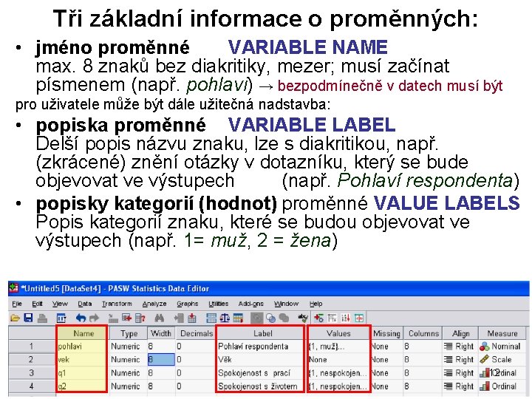Viewport: 532px width, 399px height.
Task: Click the 'q2' name cell
Action: (x=82, y=386)
